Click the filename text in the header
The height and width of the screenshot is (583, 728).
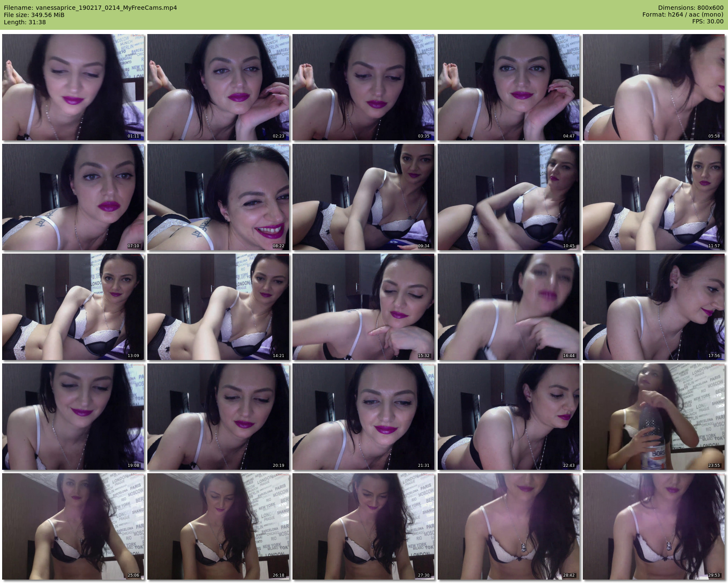pos(90,8)
